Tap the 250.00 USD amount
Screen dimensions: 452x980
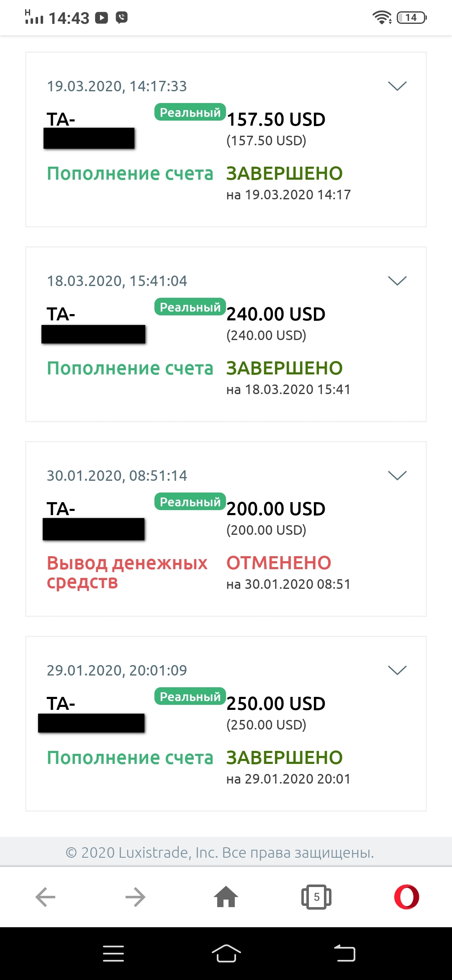tap(276, 704)
